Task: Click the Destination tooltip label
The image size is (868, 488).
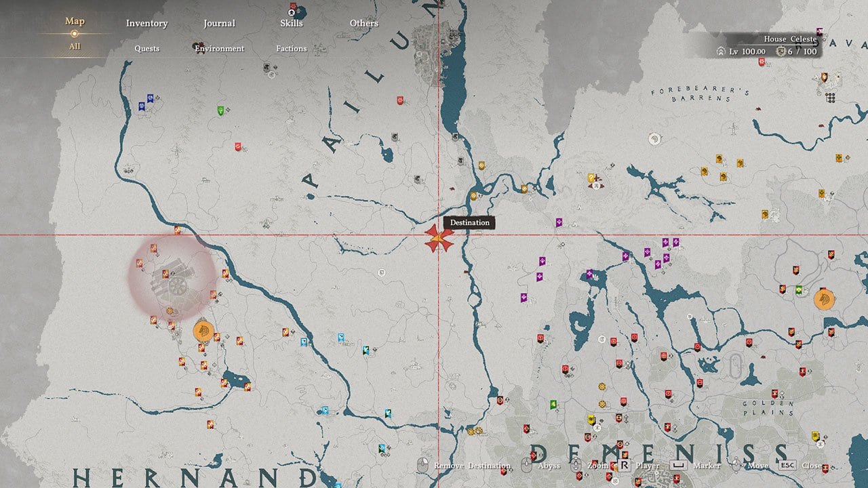Action: point(469,222)
